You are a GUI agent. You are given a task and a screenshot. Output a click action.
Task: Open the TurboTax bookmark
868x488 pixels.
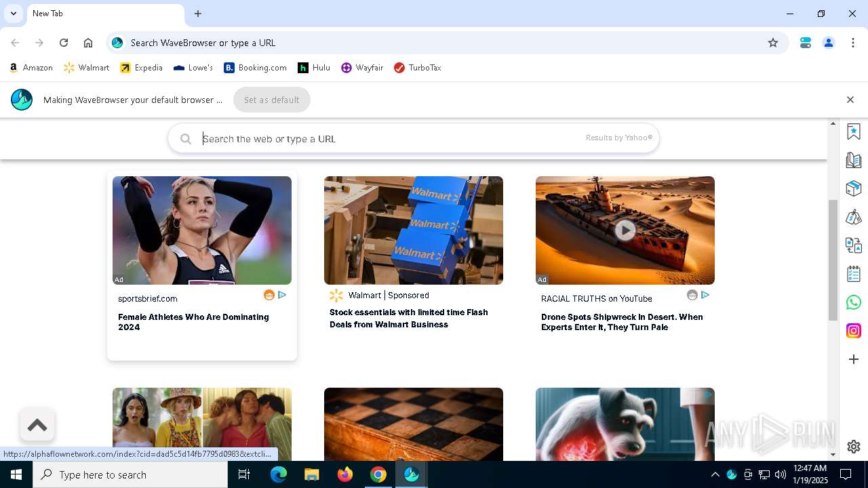click(418, 68)
